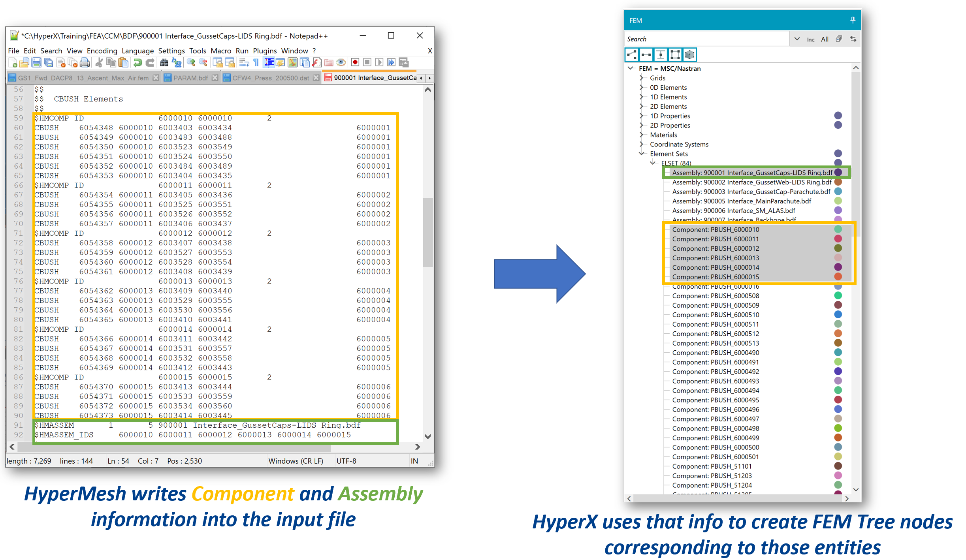Toggle Word Wrap in Notepad++ toolbar
966x560 pixels.
point(244,62)
